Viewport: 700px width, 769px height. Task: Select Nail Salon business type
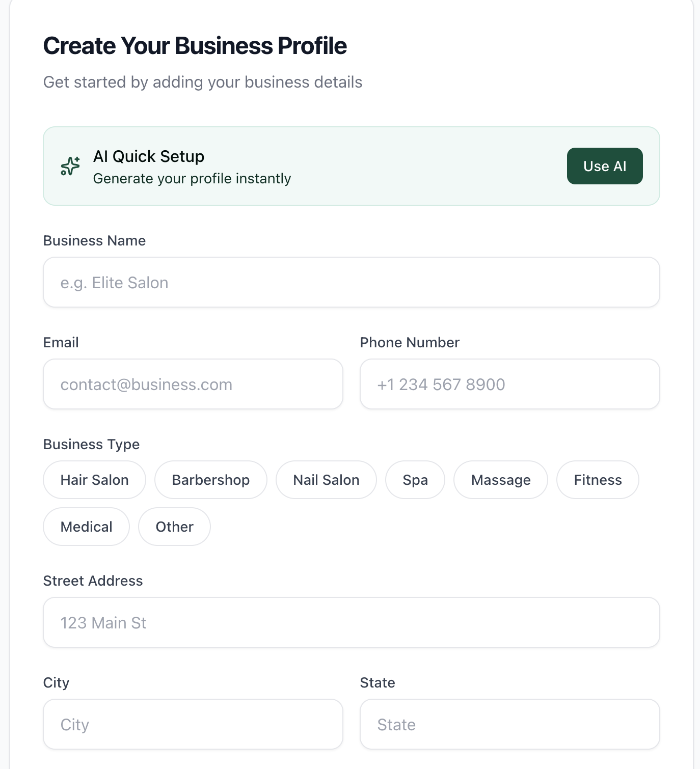[x=326, y=480]
